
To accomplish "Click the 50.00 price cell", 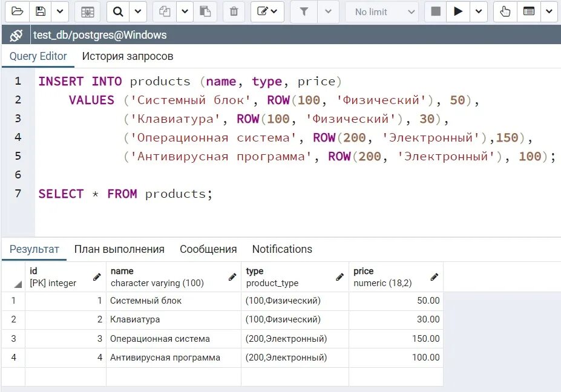I will click(396, 301).
